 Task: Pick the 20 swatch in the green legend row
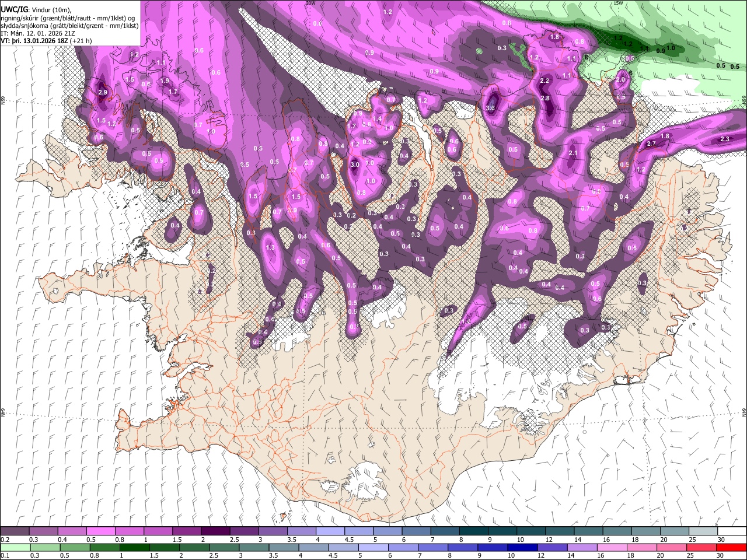click(x=672, y=547)
